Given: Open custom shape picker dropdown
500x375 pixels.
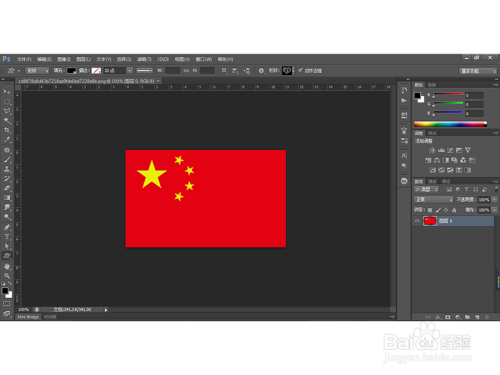Looking at the screenshot, I should coord(287,71).
